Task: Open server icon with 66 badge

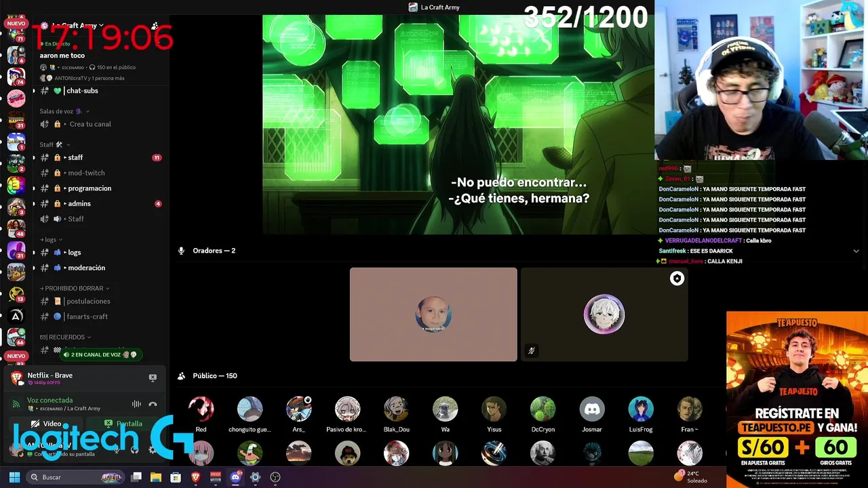Action: (x=16, y=337)
